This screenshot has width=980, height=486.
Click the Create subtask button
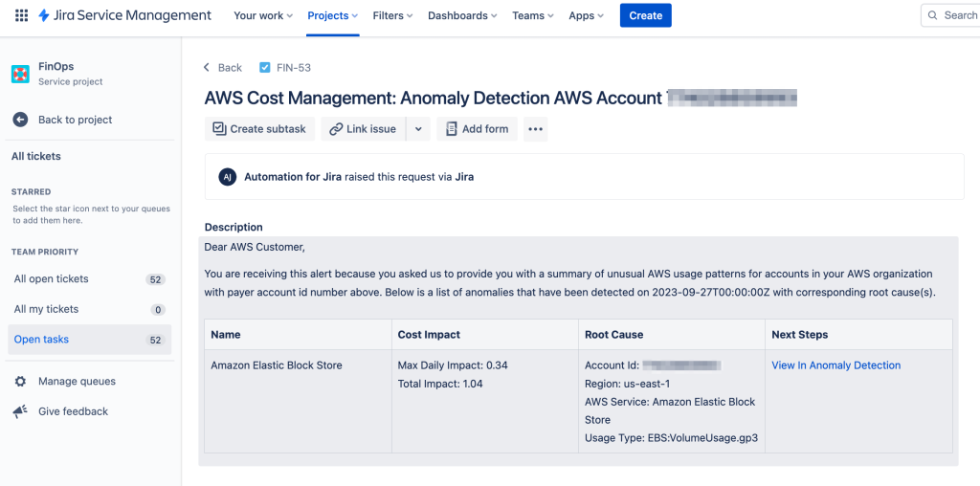259,129
